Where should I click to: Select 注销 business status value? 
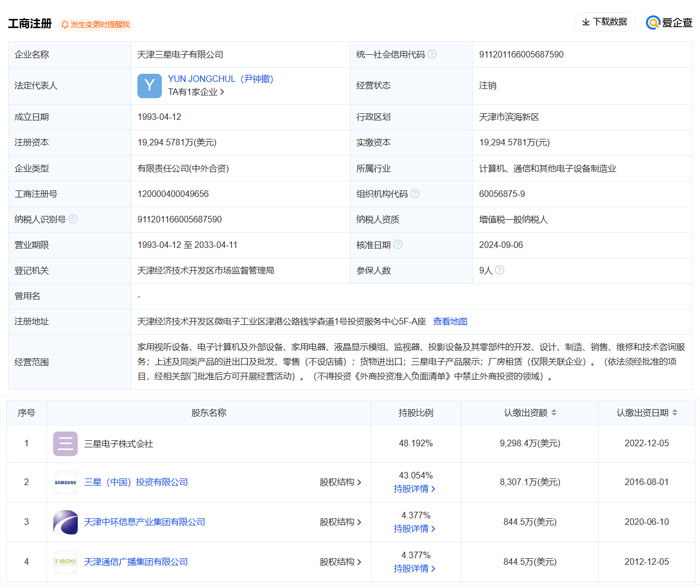tap(488, 86)
